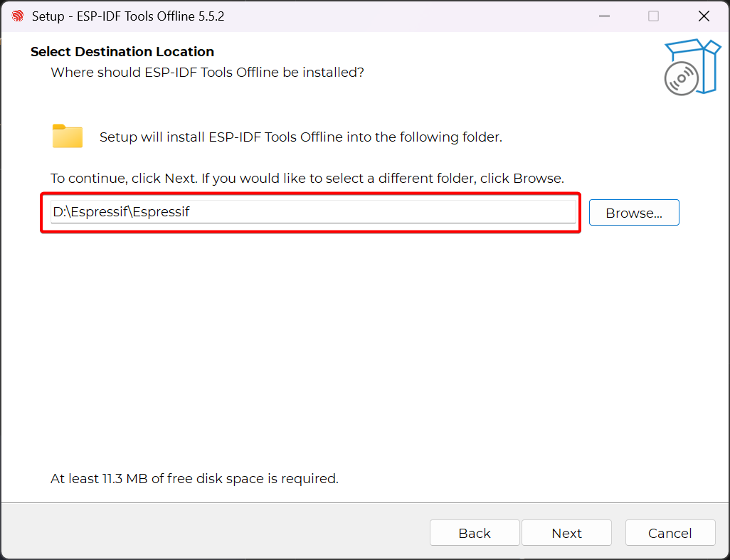Open the Browse folder dialog
The image size is (730, 560).
click(634, 213)
